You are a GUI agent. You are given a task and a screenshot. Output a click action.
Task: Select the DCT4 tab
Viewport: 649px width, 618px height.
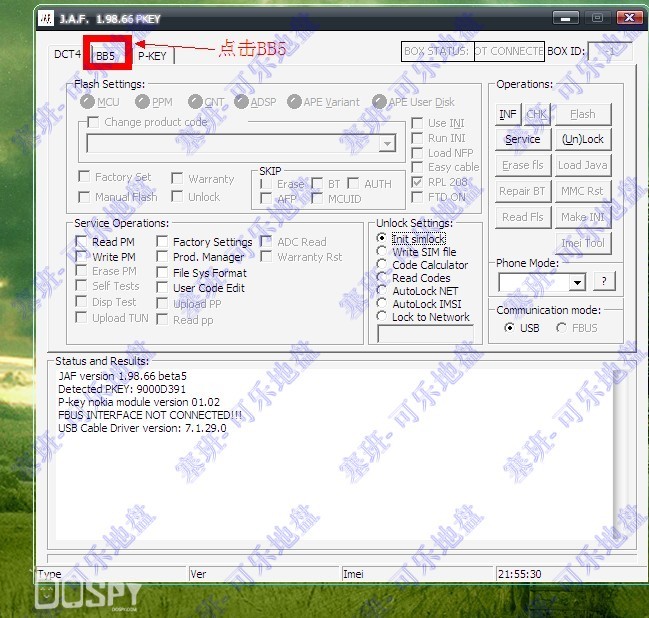(68, 55)
